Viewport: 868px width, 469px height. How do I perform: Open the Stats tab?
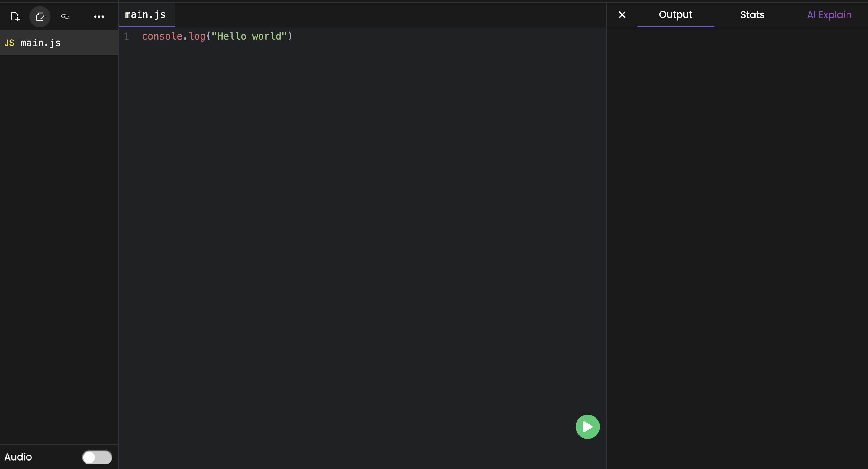pos(752,15)
